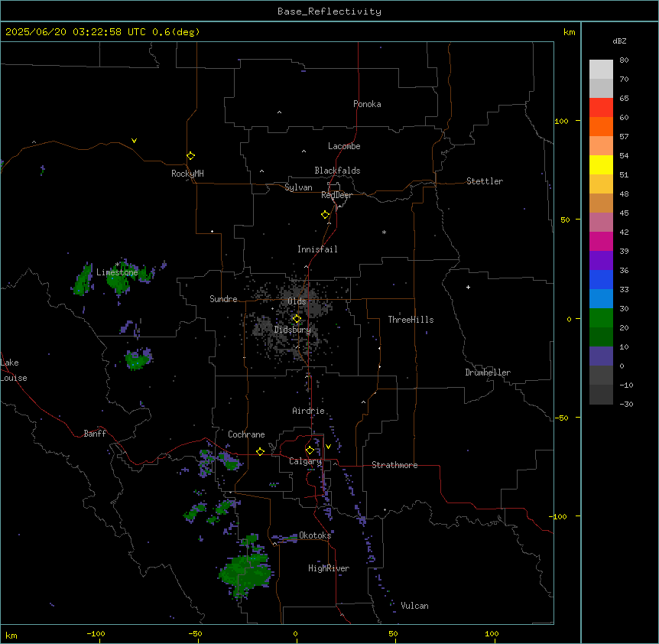
Task: Select the white plus marker north of Drumheller
Action: pyautogui.click(x=468, y=287)
